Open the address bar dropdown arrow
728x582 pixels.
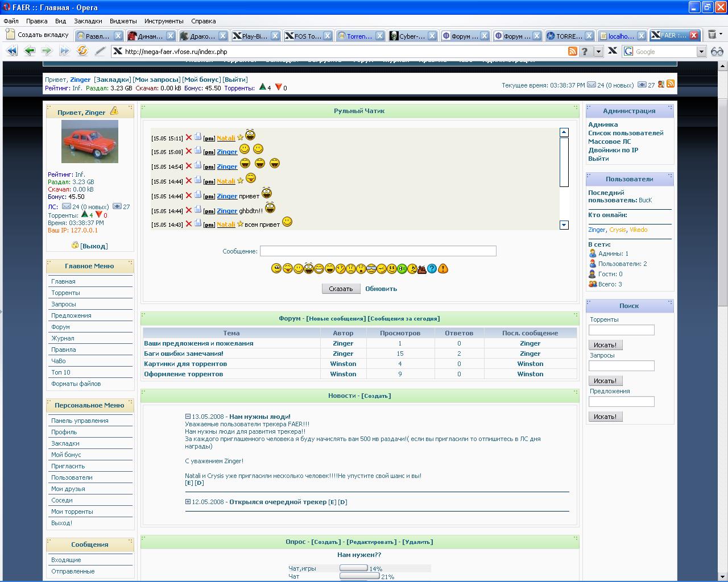coord(598,52)
